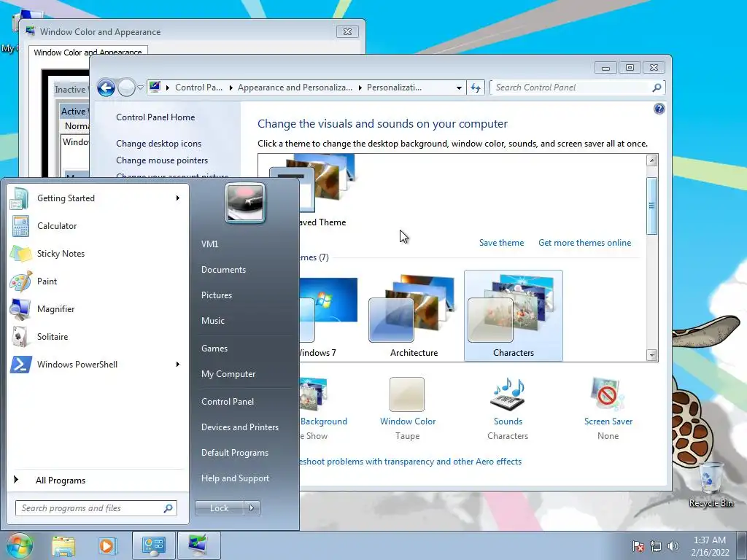The image size is (747, 560).
Task: Click the themes list scroll down arrow
Action: pos(651,355)
